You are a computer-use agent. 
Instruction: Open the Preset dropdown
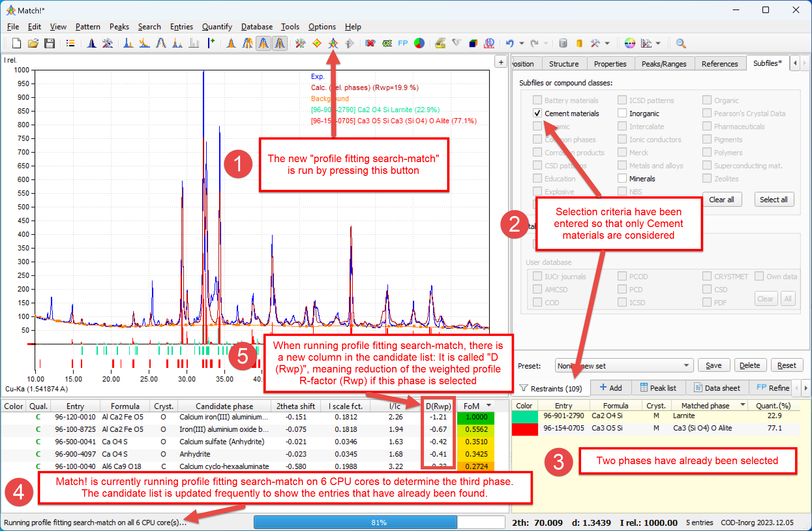[687, 366]
